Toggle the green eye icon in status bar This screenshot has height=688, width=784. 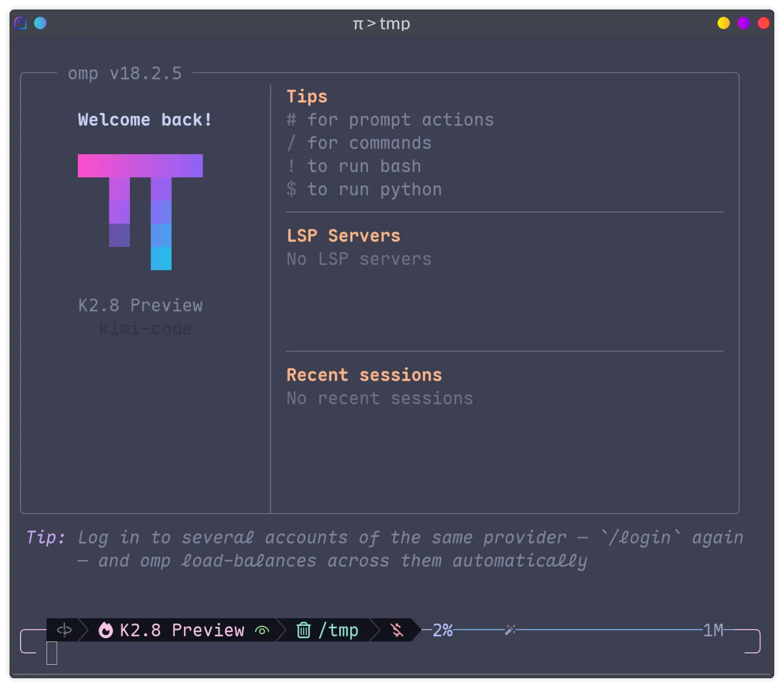[x=262, y=631]
